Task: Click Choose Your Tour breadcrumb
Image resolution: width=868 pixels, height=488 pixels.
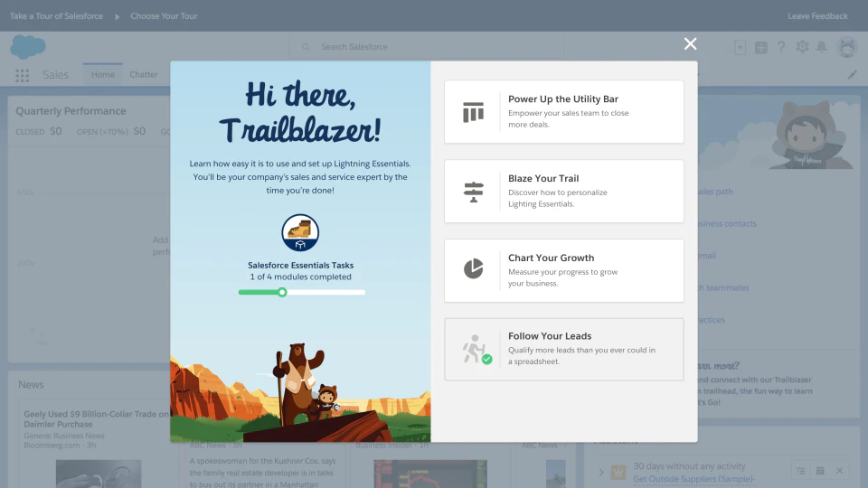Action: 164,16
